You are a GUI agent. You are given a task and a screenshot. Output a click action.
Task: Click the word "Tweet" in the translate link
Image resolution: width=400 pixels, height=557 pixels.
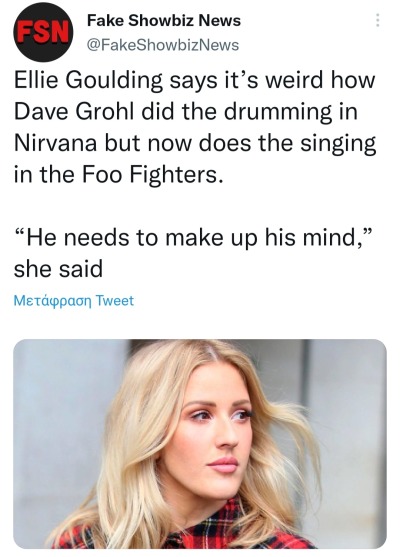(115, 301)
